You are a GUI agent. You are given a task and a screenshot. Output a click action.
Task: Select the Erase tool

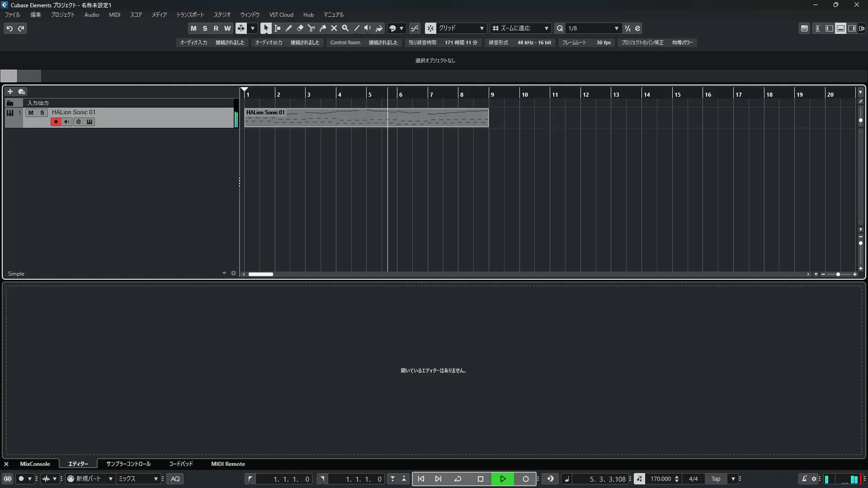[300, 28]
